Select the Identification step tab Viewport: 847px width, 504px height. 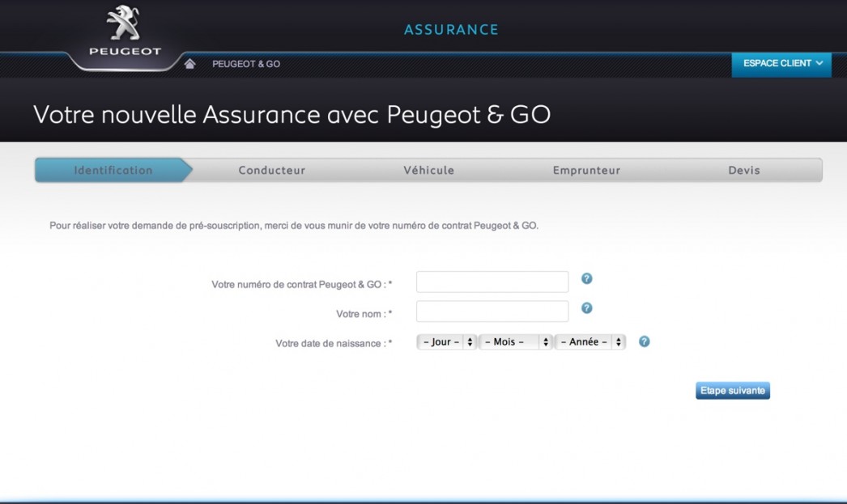(113, 170)
